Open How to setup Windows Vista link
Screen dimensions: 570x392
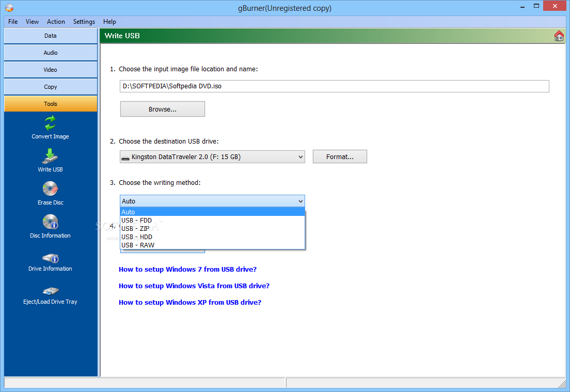pos(194,286)
